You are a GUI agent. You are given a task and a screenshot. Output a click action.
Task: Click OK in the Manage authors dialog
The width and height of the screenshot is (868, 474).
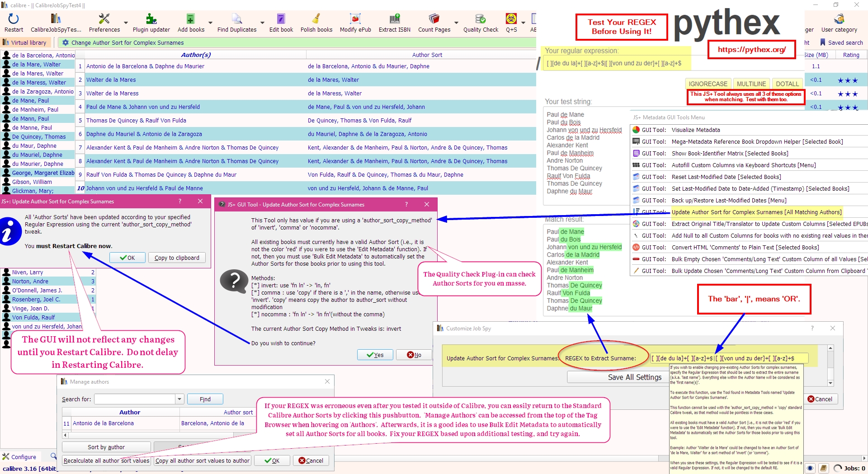pyautogui.click(x=272, y=460)
